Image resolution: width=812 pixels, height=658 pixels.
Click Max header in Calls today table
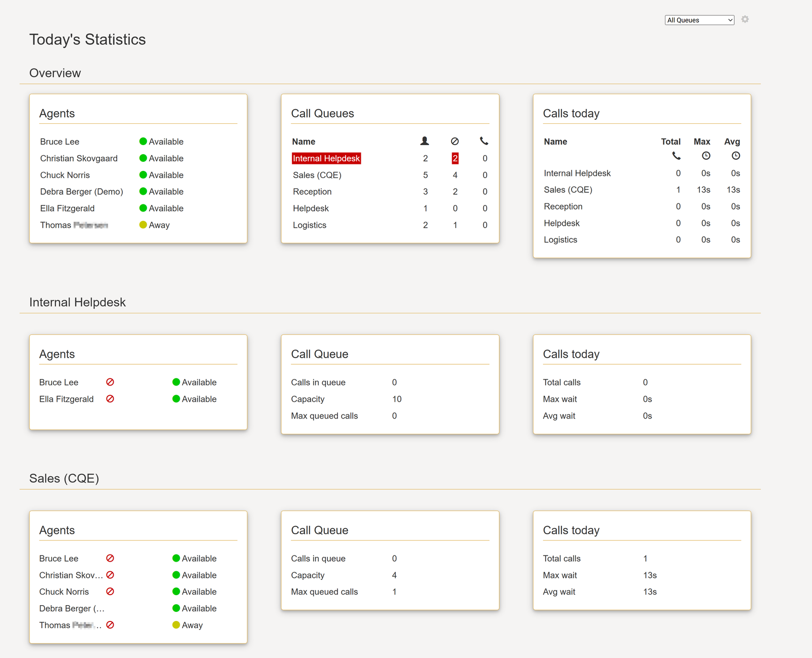click(x=702, y=142)
